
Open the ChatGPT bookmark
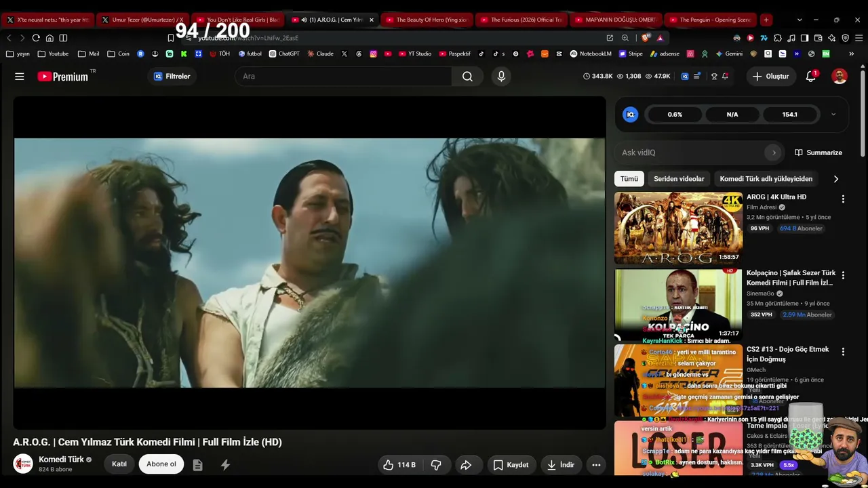[284, 54]
